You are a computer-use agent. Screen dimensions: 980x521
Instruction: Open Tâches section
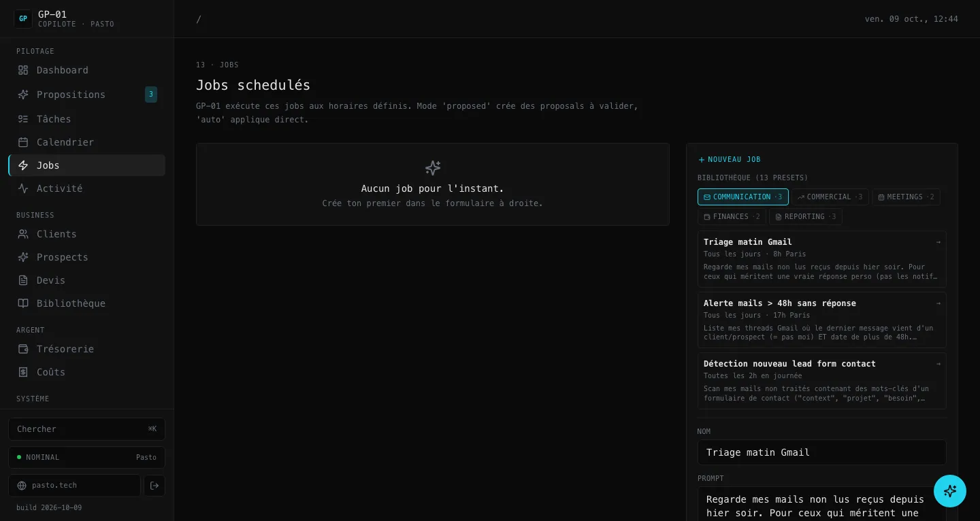click(x=87, y=119)
